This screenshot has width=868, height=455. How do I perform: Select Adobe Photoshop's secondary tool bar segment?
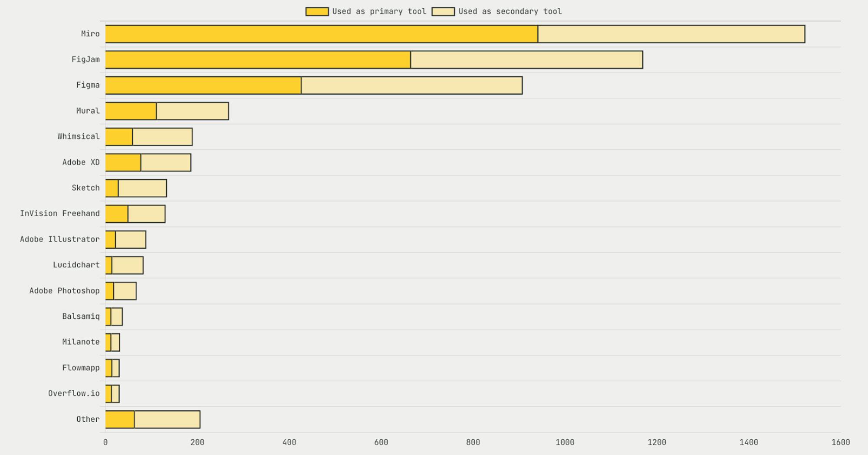click(125, 291)
